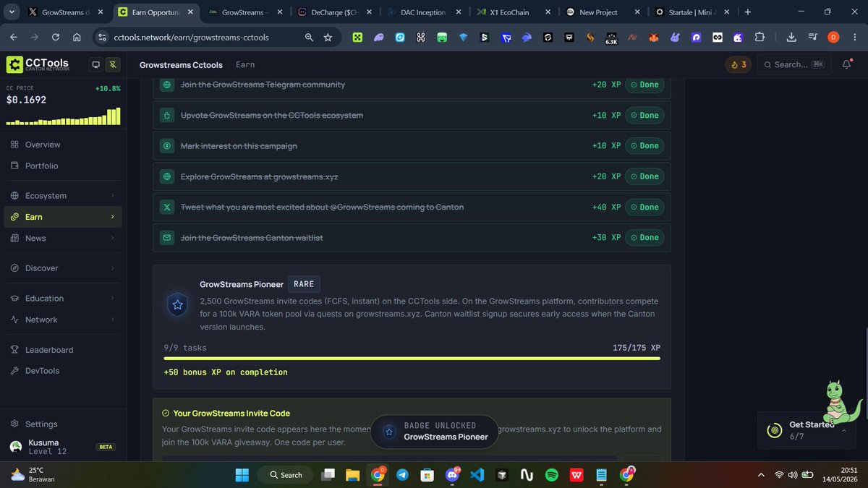
Task: Switch to the DeCharge browser tab
Action: pyautogui.click(x=336, y=12)
